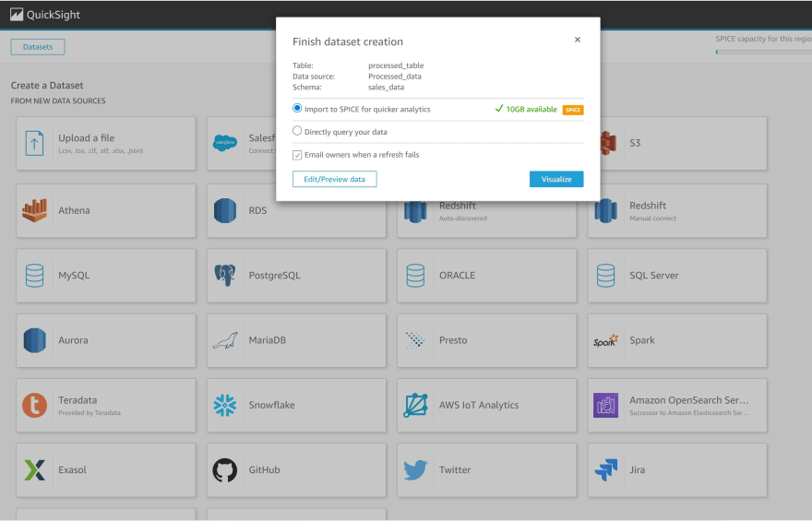Select the MySQL card label
The height and width of the screenshot is (521, 812).
(x=74, y=276)
